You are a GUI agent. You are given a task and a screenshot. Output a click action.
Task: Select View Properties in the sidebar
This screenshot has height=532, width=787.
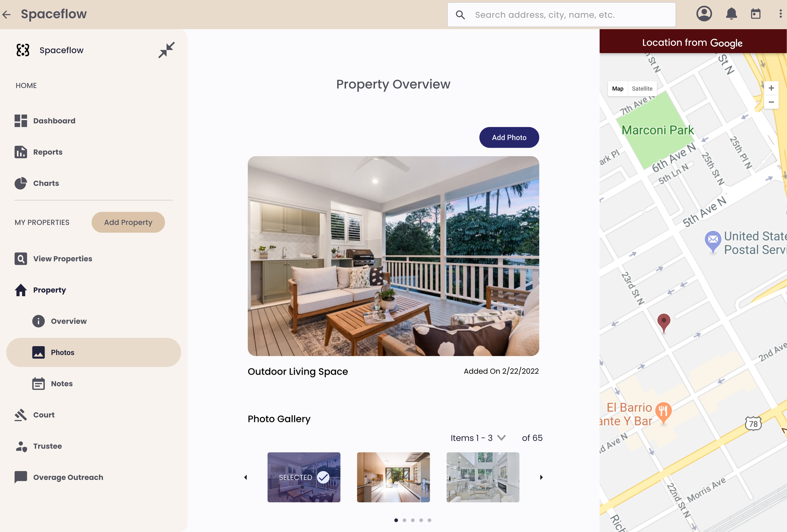(63, 258)
